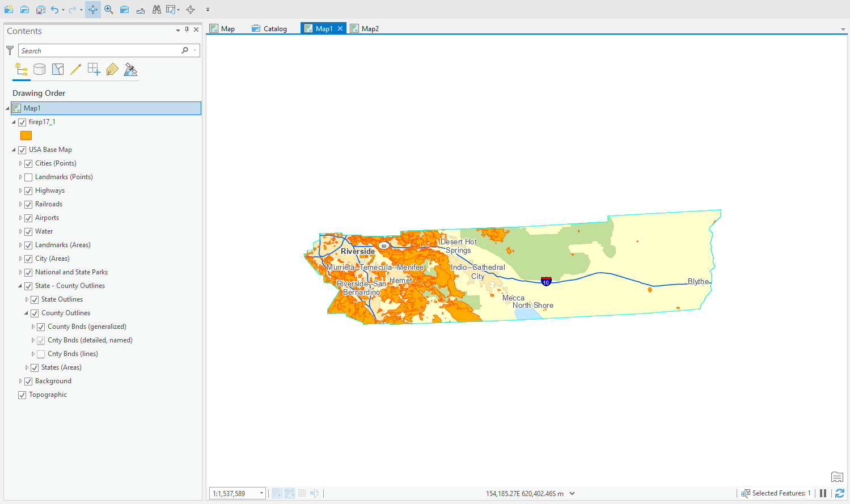Click the Undo arrow in toolbar
Image resolution: width=850 pixels, height=504 pixels.
[54, 10]
